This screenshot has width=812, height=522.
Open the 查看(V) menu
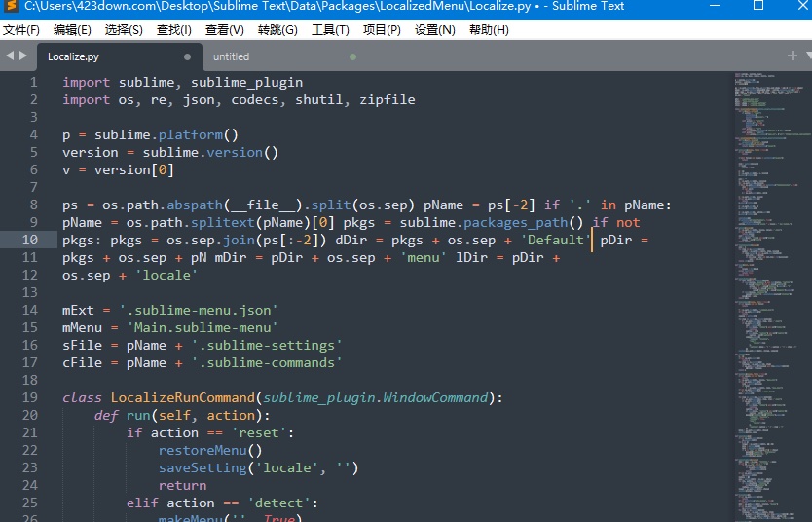(x=224, y=30)
